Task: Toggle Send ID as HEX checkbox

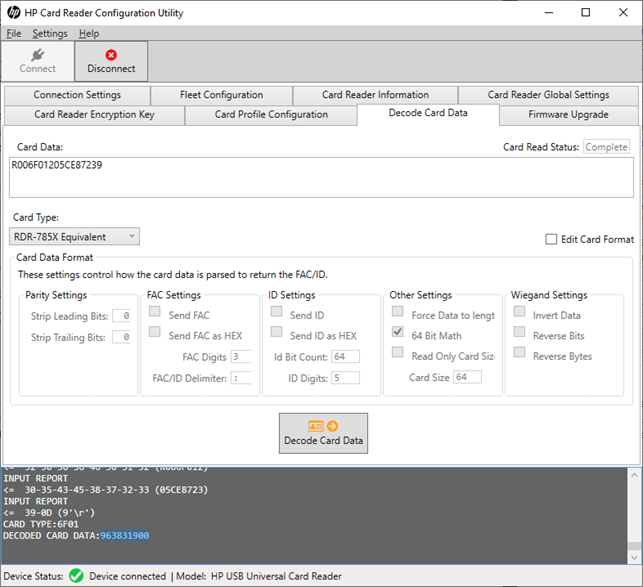Action: click(x=276, y=331)
